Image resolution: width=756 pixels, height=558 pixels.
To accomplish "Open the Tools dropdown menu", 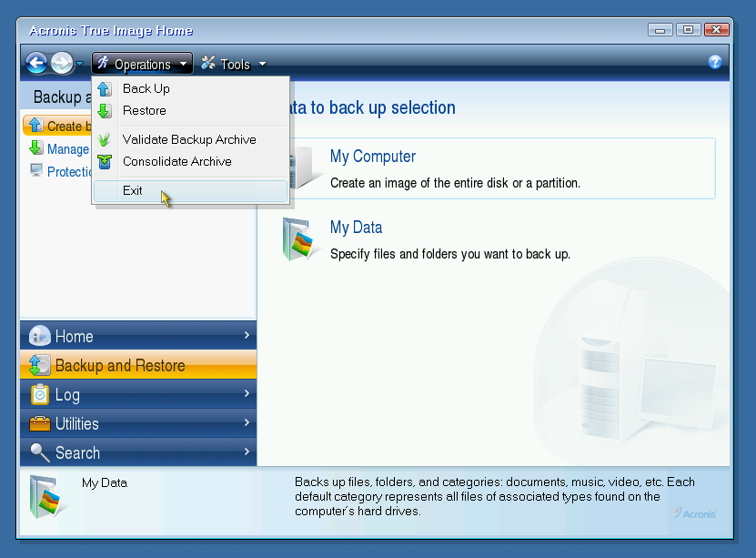I will click(x=234, y=64).
